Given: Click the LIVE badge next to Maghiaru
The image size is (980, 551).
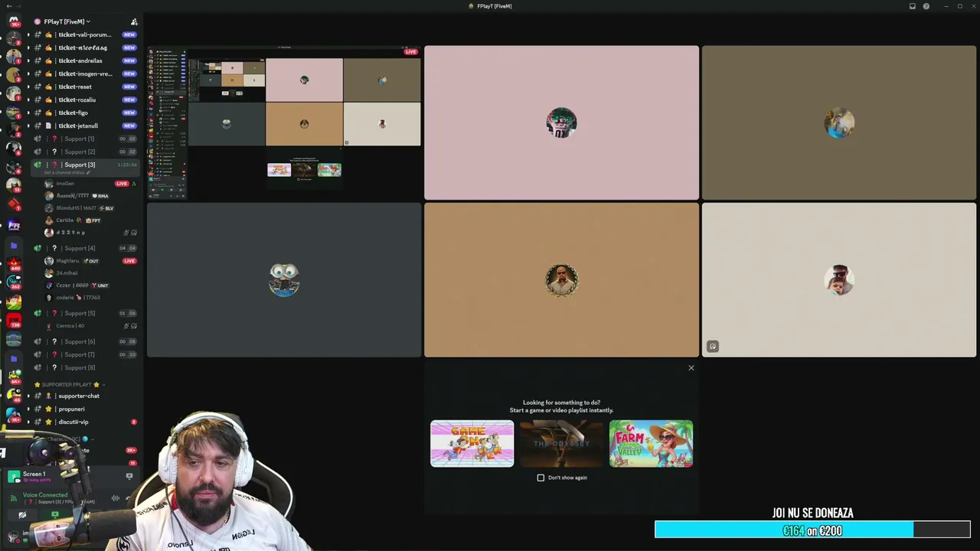Looking at the screenshot, I should (x=129, y=261).
